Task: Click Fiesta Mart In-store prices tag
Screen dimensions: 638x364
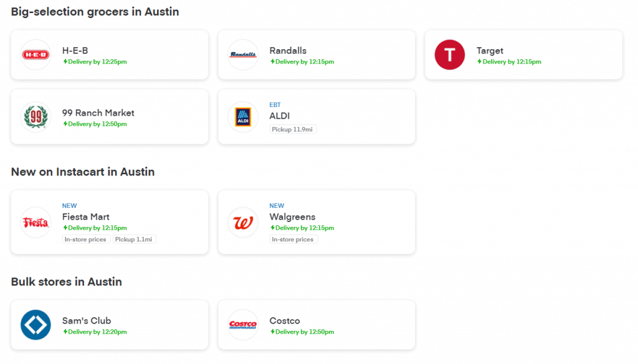Action: [x=85, y=240]
